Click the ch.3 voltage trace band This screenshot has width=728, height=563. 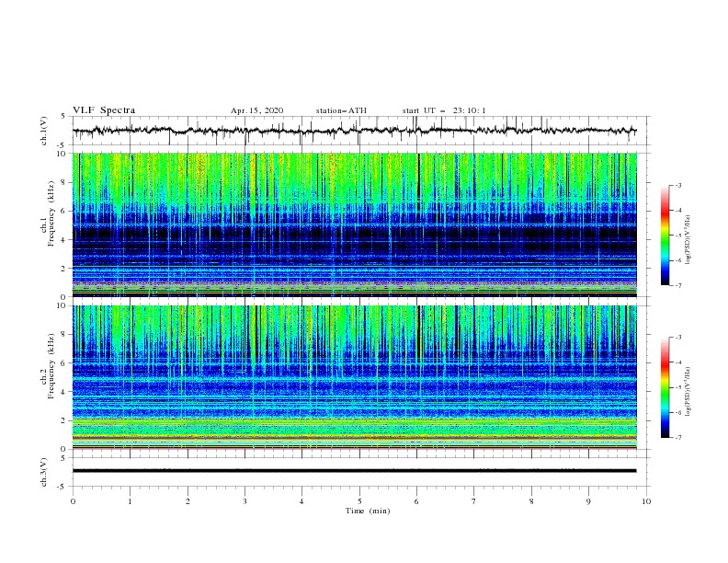[354, 471]
